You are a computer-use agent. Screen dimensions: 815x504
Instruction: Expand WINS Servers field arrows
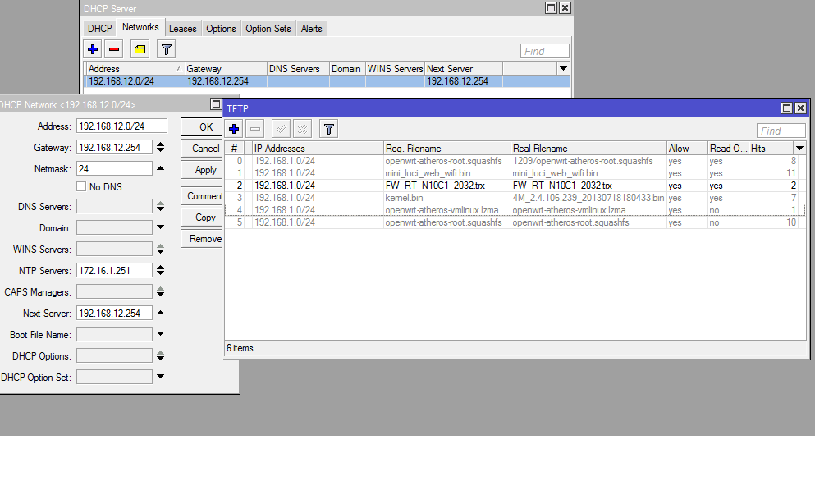click(161, 250)
